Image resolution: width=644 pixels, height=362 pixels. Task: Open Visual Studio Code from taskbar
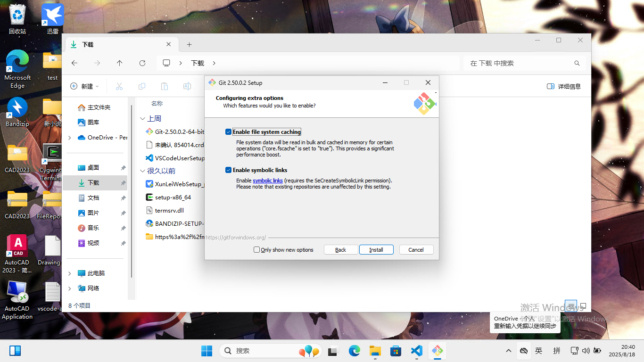pos(416,351)
